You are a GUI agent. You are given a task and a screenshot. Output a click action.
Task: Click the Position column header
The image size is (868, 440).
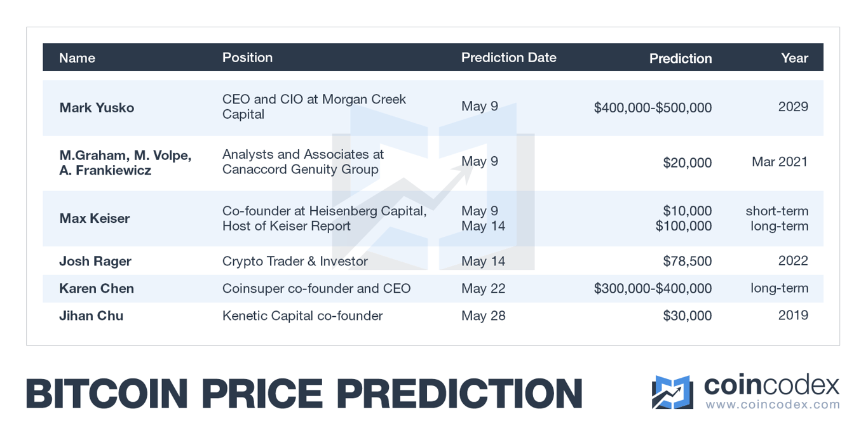pos(247,58)
